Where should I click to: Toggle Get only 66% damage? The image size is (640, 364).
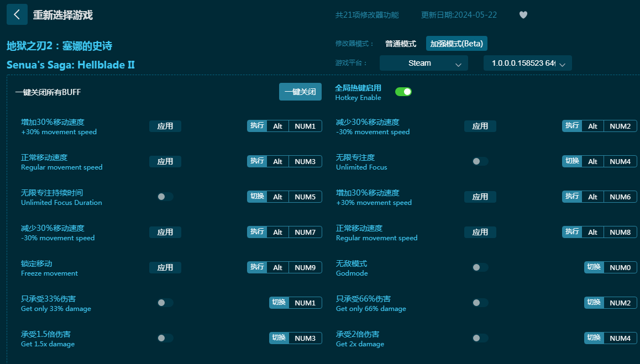pyautogui.click(x=480, y=303)
